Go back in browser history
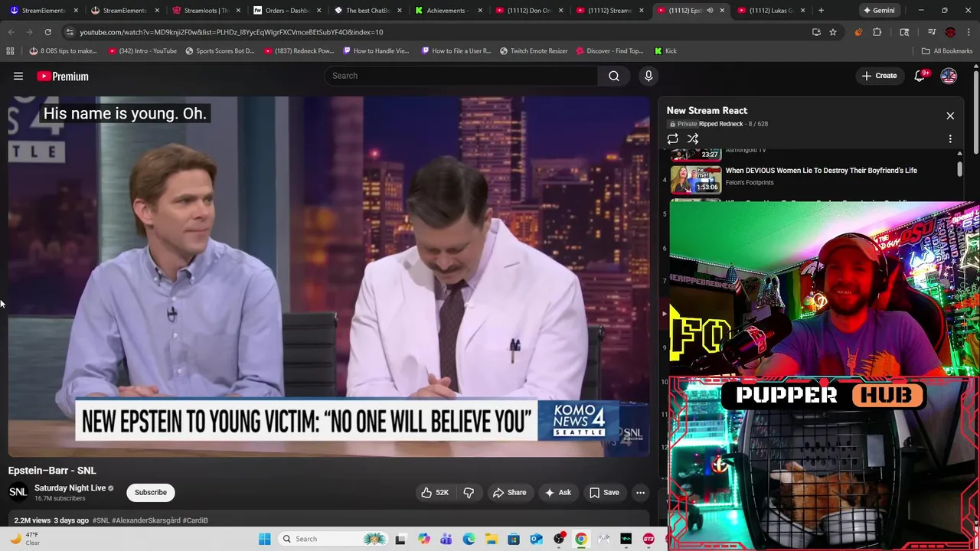Image resolution: width=980 pixels, height=551 pixels. (11, 32)
